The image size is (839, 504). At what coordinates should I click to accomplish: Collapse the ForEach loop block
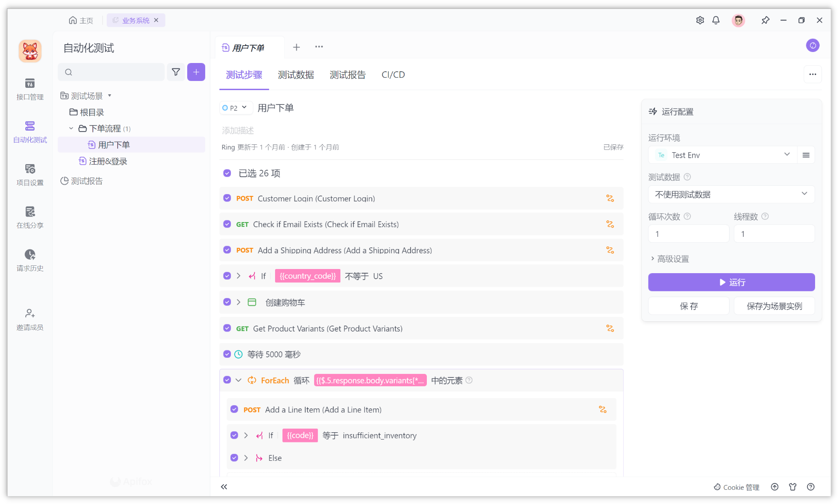pyautogui.click(x=239, y=380)
